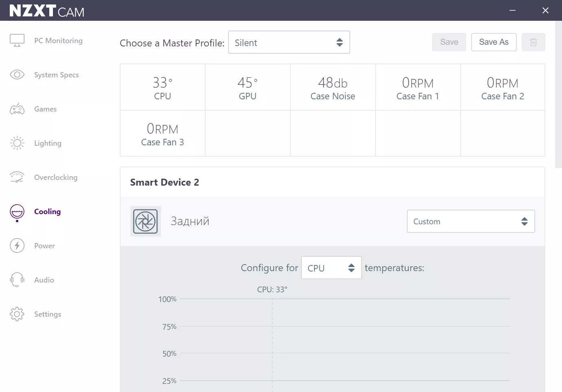Open the PC Monitoring section
Screen dimensions: 562x392
[x=58, y=41]
